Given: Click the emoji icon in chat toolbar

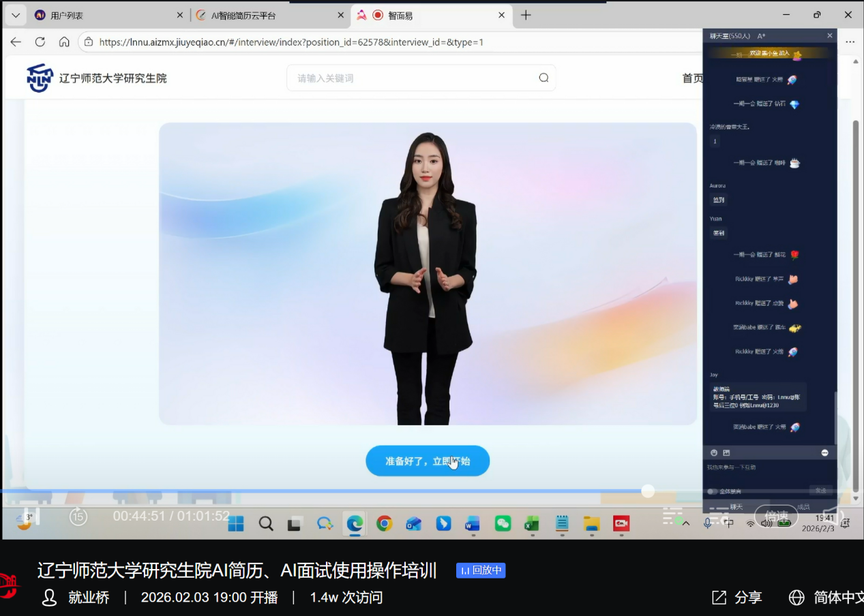Looking at the screenshot, I should pyautogui.click(x=714, y=452).
